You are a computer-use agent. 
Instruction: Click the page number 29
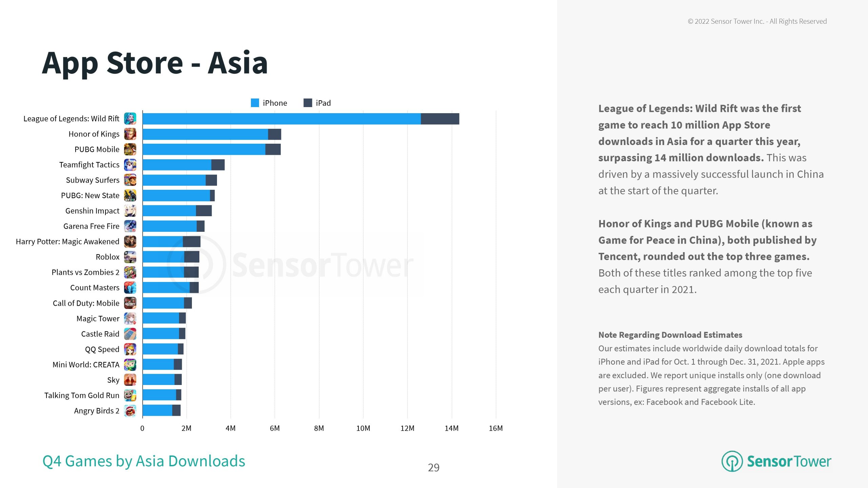coord(434,468)
